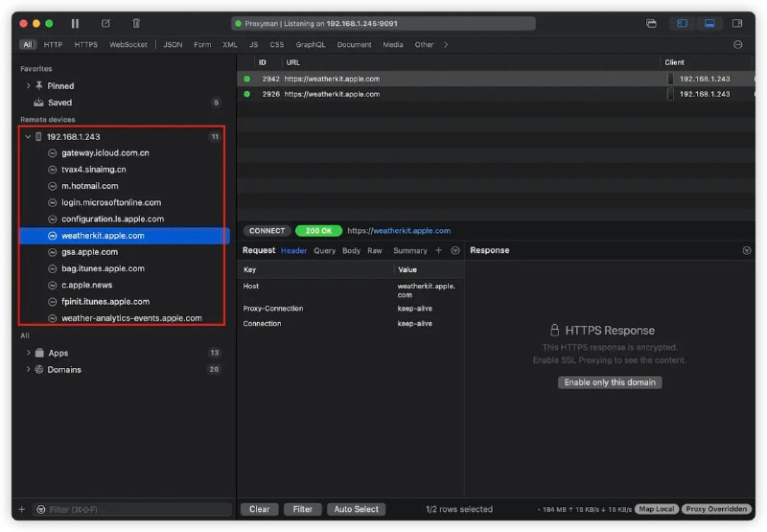This screenshot has height=532, width=767.
Task: Open the Request Query tab
Action: 325,251
